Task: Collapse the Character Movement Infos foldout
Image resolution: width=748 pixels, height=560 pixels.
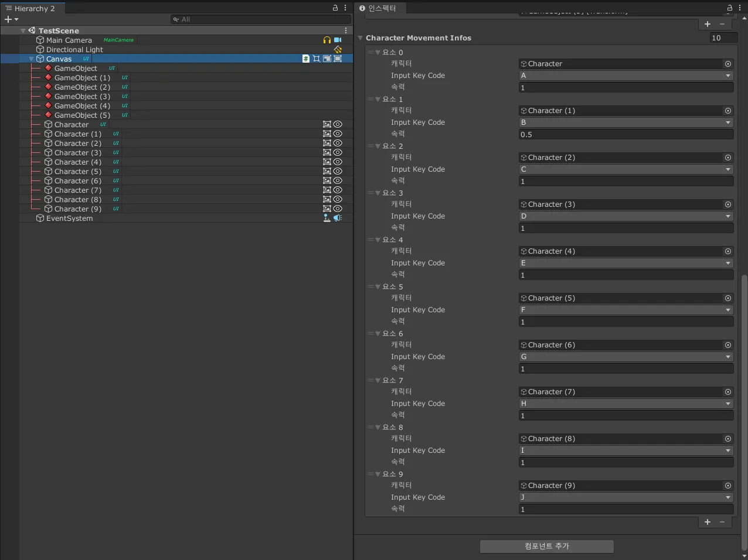Action: 360,38
